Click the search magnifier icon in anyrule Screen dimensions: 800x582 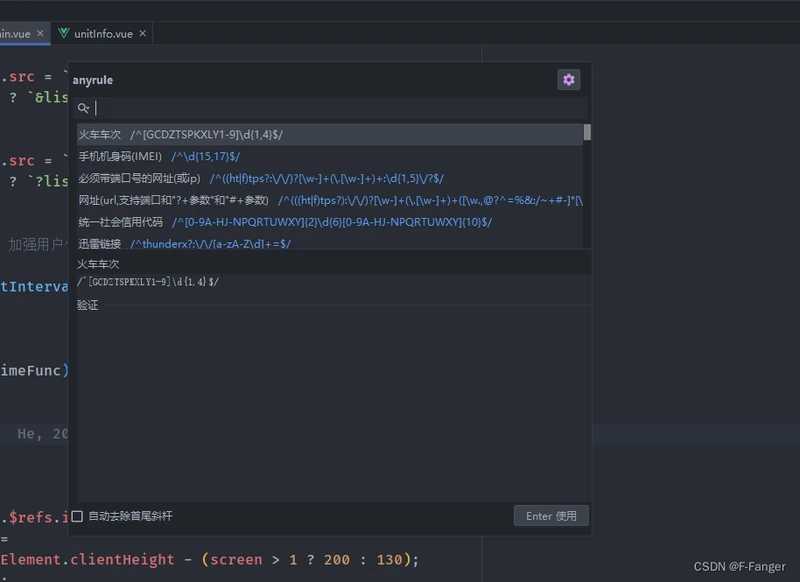pos(83,108)
